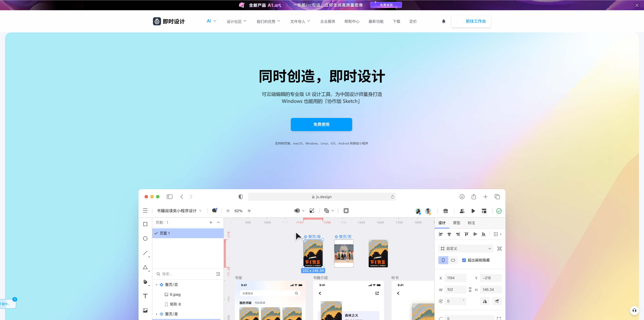The height and width of the screenshot is (320, 644).
Task: Click the notification bell icon
Action: (443, 21)
